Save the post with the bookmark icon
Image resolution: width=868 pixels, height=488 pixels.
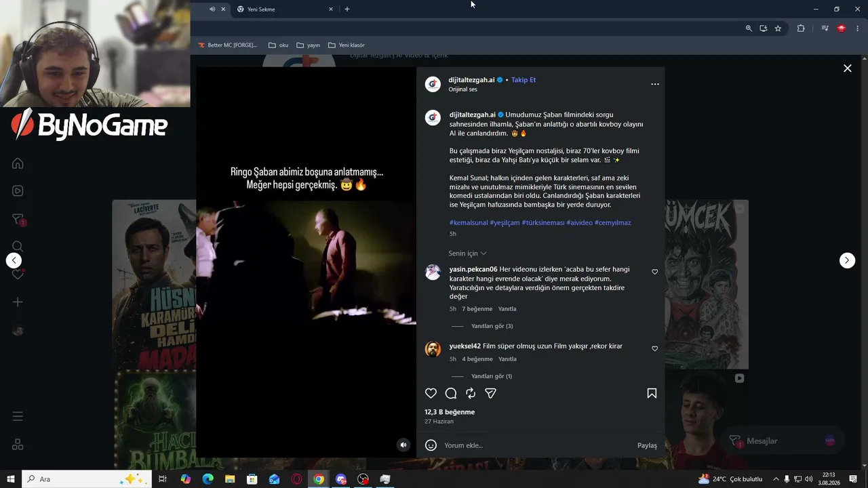652,393
